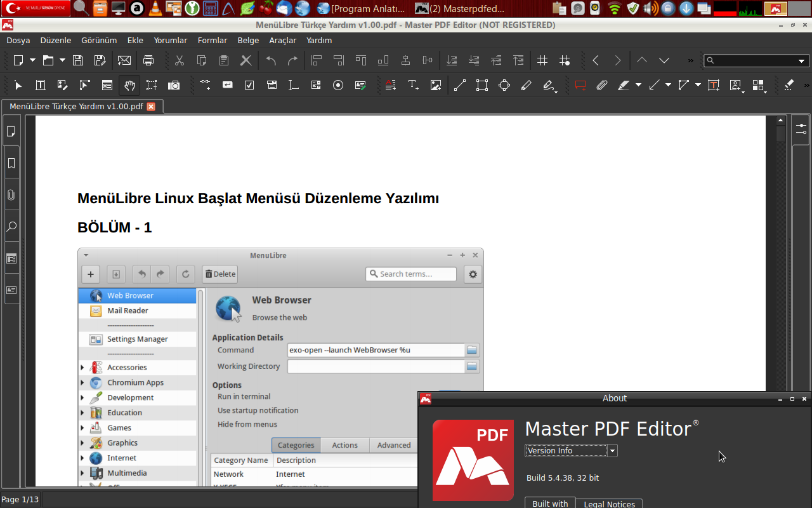Open the New document dropdown arrow

click(32, 60)
